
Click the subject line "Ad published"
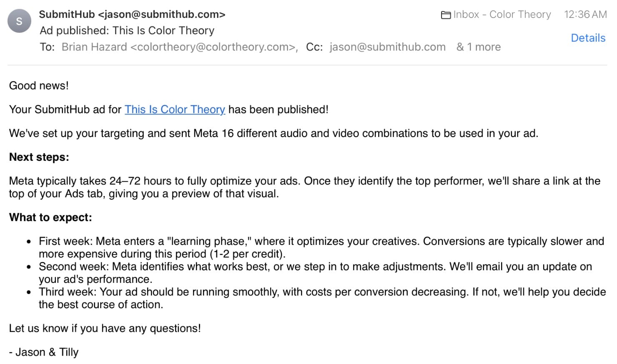127,31
